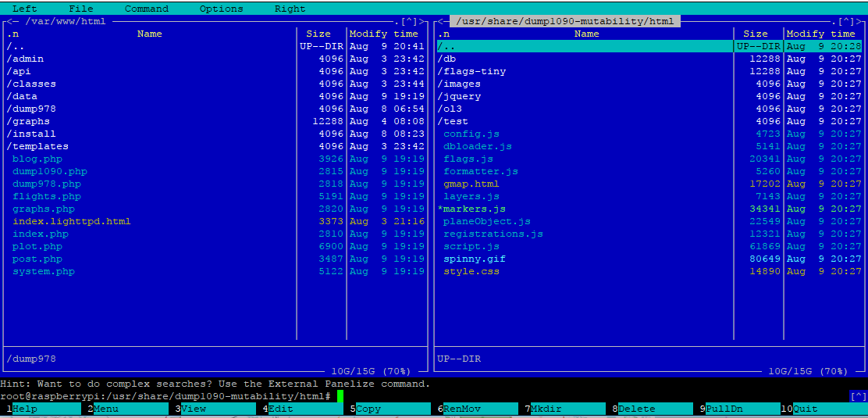Sort left panel by Size column

(x=318, y=34)
